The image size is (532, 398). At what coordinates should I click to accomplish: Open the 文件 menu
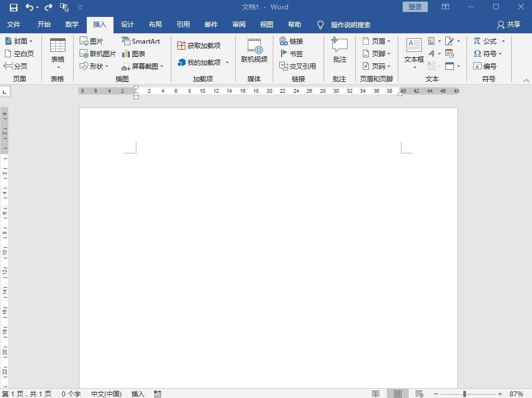[x=14, y=24]
